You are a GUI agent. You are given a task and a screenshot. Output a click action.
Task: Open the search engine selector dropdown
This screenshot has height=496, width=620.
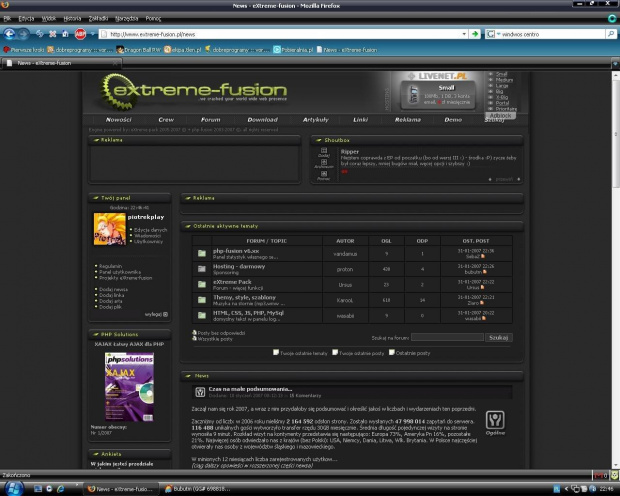tap(492, 34)
